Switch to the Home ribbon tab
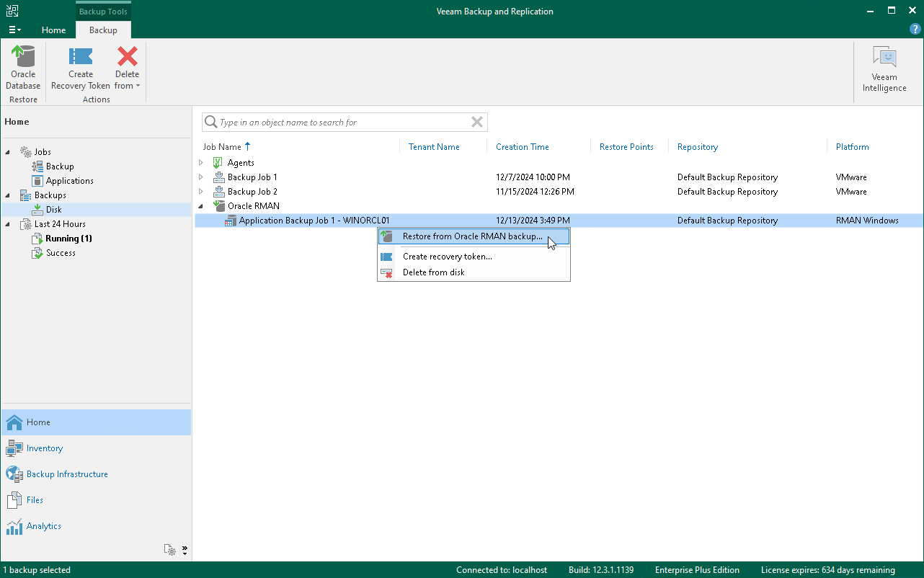This screenshot has height=578, width=924. [53, 30]
